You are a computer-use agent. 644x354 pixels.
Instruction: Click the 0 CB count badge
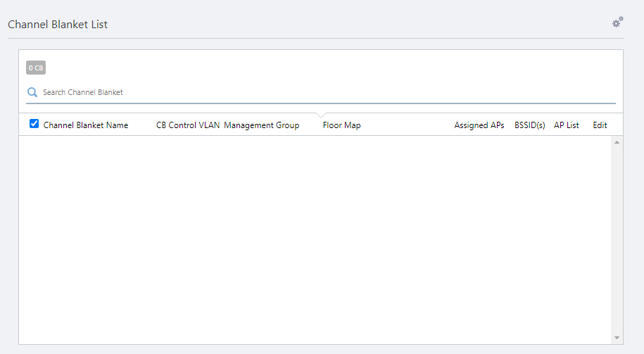tap(36, 68)
